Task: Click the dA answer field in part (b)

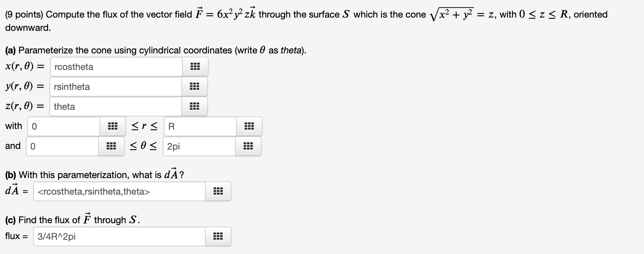Action: click(x=119, y=191)
